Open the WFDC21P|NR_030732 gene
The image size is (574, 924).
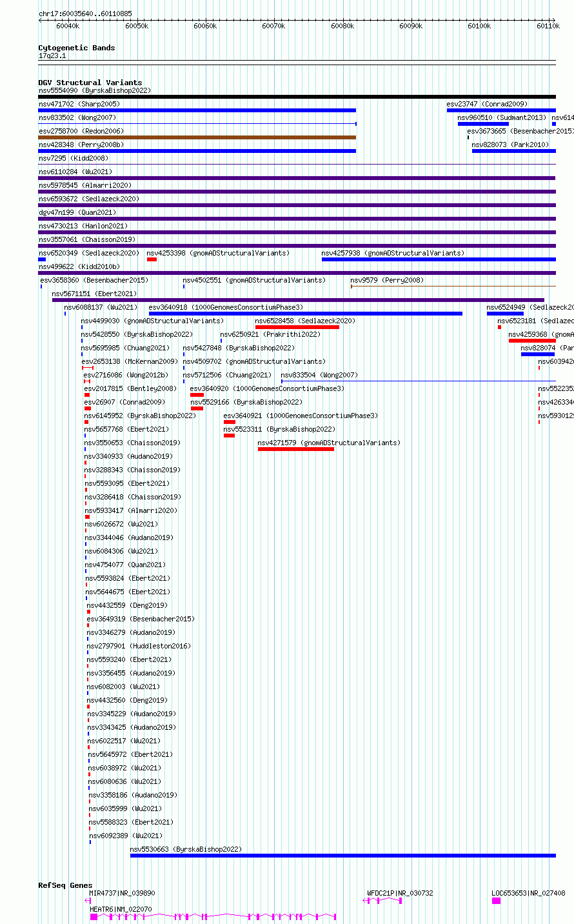(401, 893)
